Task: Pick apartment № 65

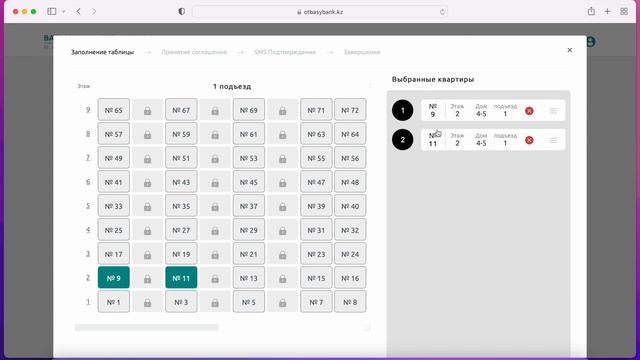Action: pyautogui.click(x=113, y=110)
